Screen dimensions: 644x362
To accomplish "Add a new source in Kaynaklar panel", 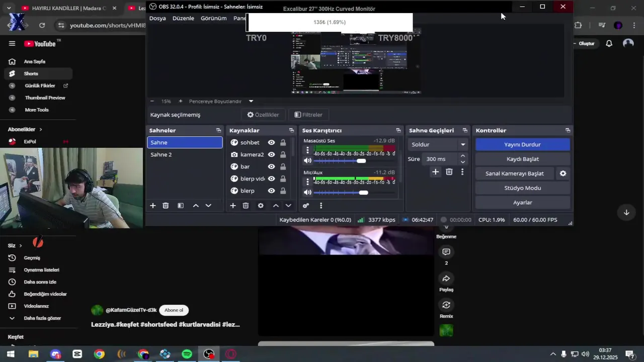I will click(233, 206).
